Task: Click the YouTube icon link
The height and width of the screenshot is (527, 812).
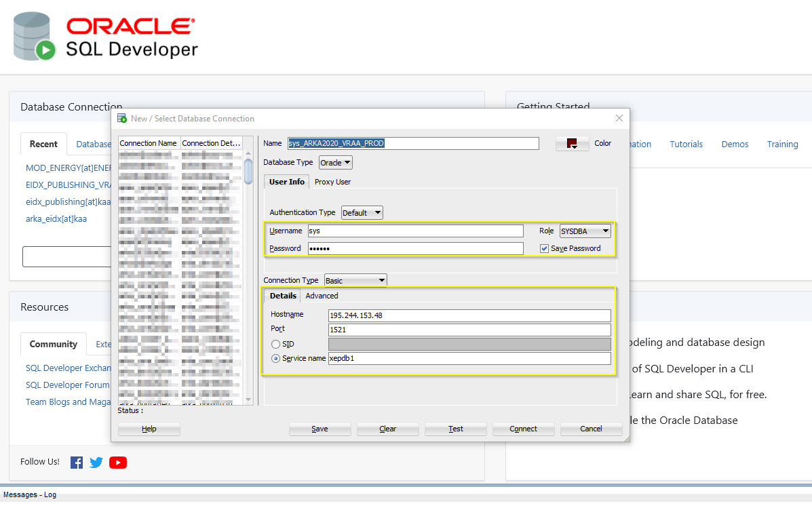Action: click(x=118, y=463)
